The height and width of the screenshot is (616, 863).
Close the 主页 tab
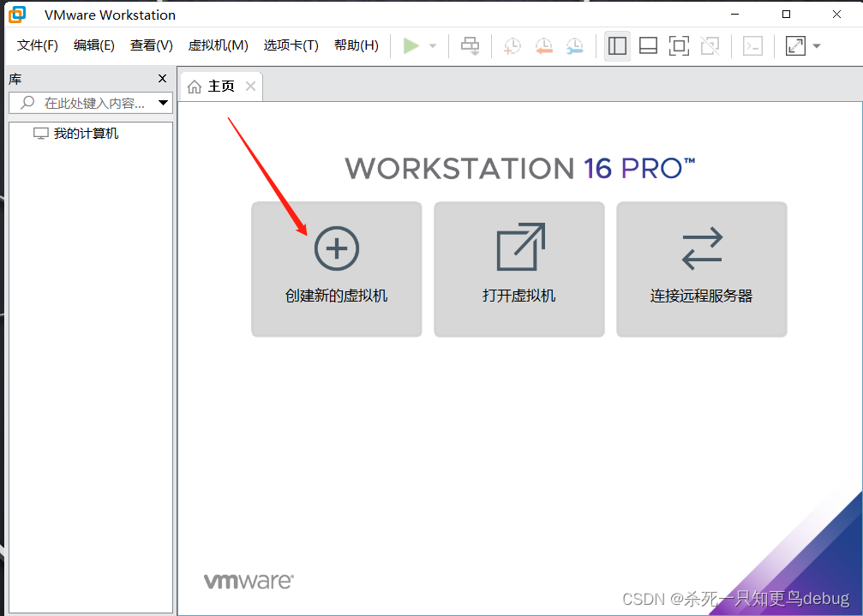[249, 86]
